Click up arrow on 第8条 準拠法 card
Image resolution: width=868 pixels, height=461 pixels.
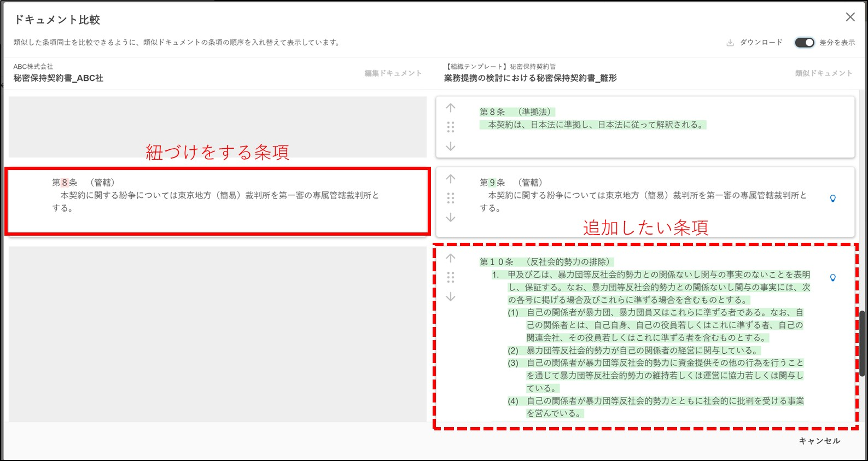coord(451,108)
